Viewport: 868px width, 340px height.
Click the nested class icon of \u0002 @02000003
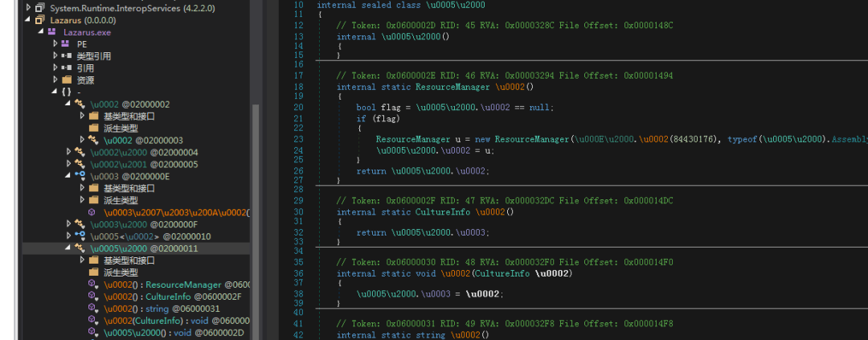click(93, 140)
